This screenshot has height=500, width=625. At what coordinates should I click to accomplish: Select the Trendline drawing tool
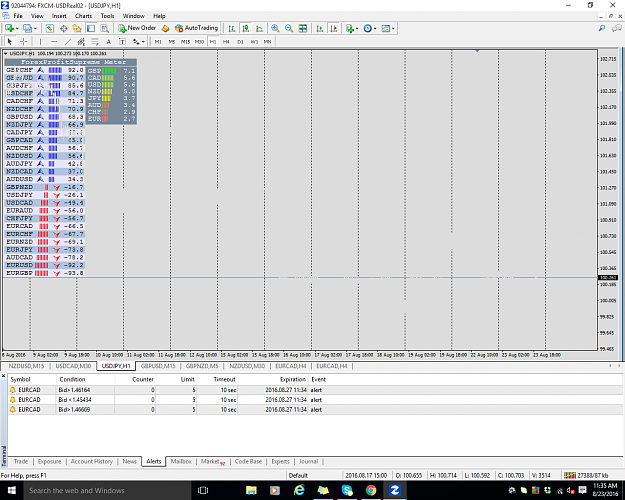point(68,41)
